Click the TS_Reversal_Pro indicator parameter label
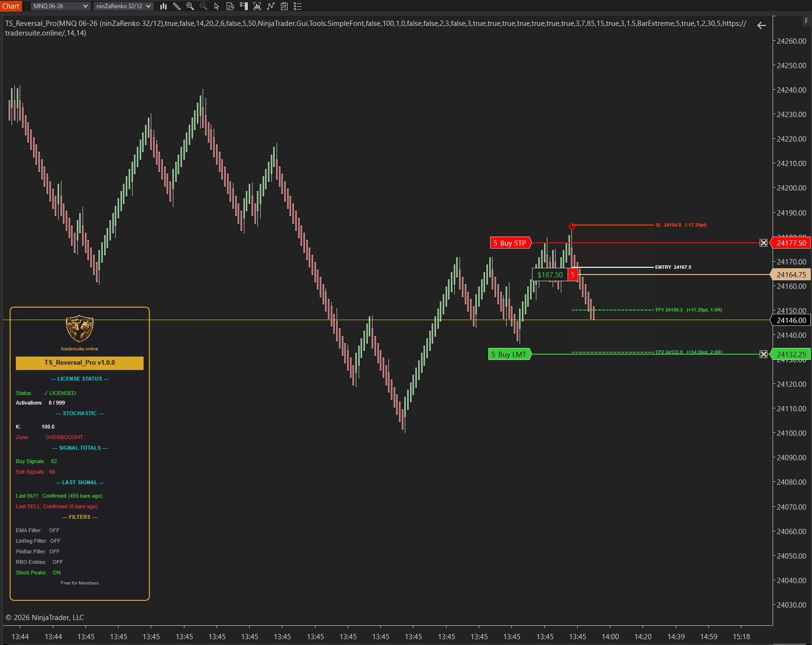This screenshot has height=645, width=812. 376,28
